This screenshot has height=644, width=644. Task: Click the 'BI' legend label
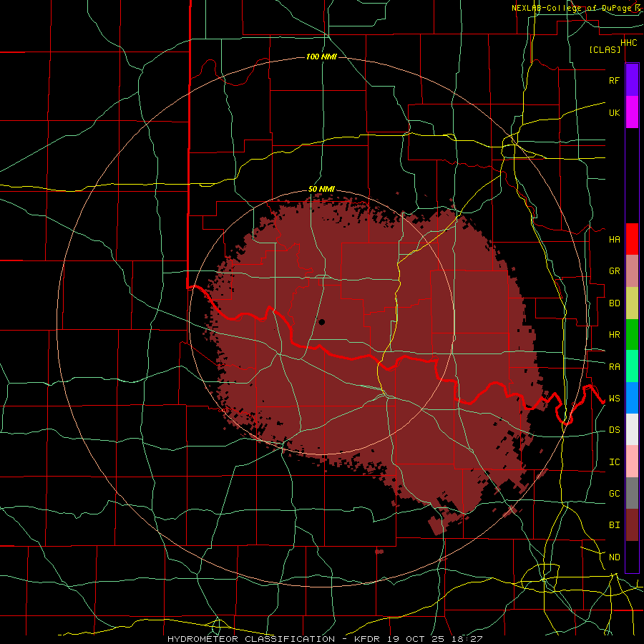614,525
